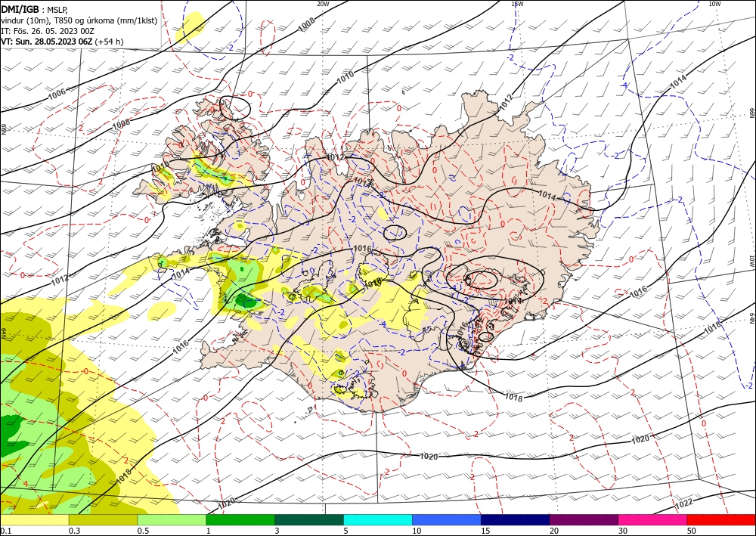Click the yellow 0.1–0.3 legend color block
Screen dimensions: 756x536
point(34,519)
